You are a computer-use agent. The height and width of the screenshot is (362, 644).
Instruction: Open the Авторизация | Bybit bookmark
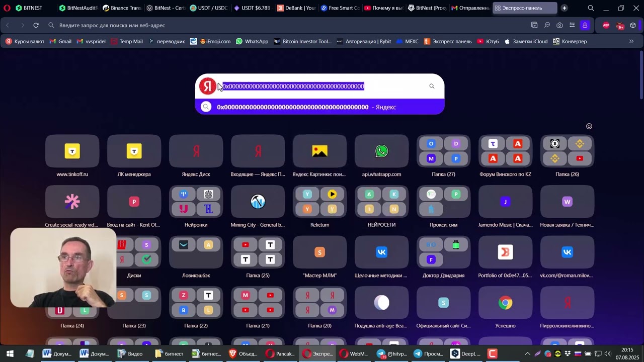click(x=363, y=41)
